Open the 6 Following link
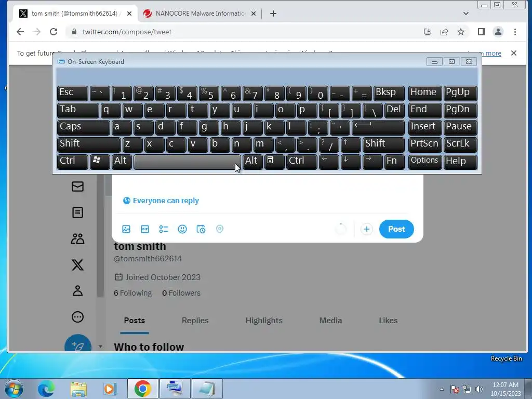The height and width of the screenshot is (399, 532). coord(132,293)
